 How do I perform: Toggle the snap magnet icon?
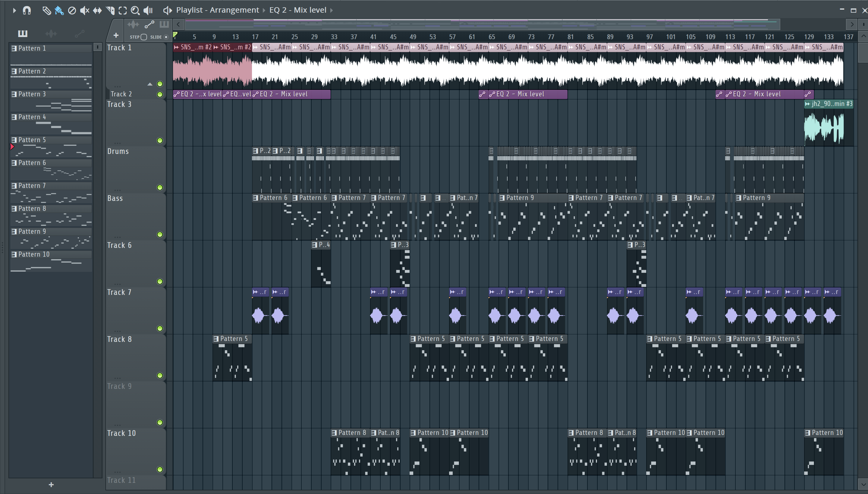(x=27, y=11)
